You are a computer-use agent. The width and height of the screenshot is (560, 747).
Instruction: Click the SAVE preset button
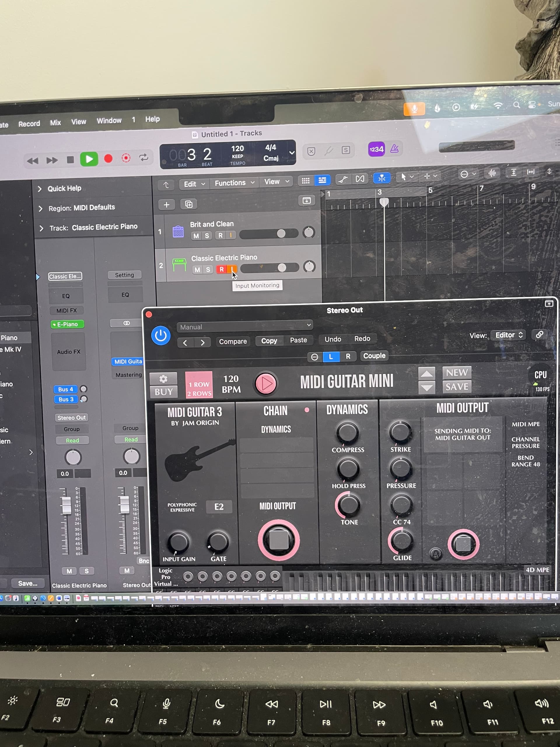[x=456, y=387]
